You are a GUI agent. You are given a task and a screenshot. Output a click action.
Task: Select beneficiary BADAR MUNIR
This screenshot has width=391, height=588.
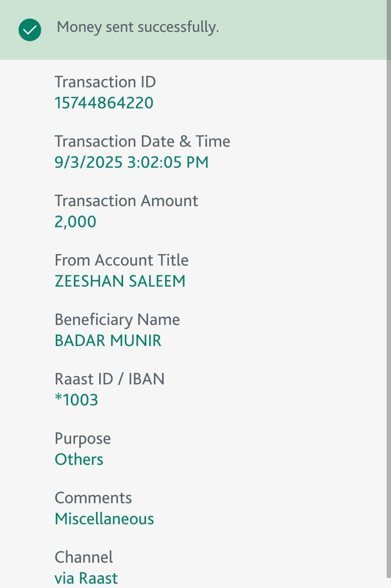[108, 341]
